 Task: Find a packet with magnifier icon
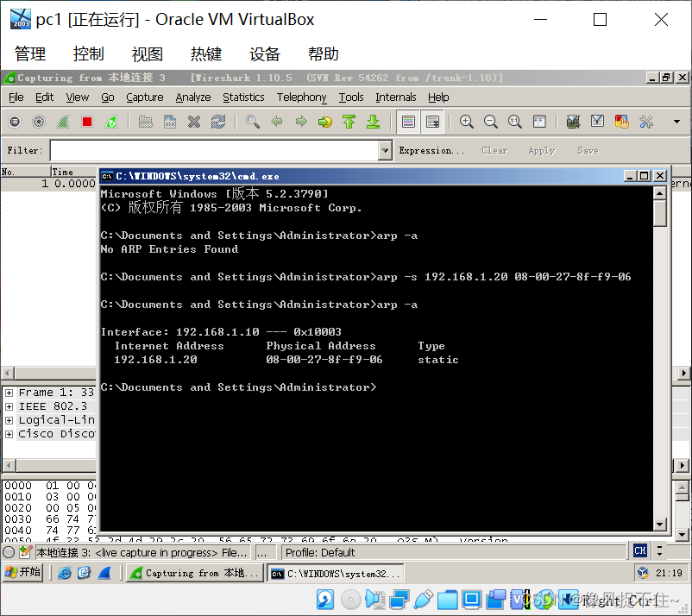pyautogui.click(x=253, y=122)
